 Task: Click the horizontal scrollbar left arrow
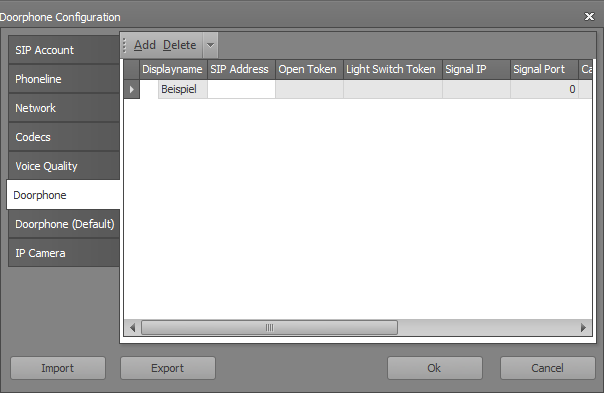click(133, 328)
